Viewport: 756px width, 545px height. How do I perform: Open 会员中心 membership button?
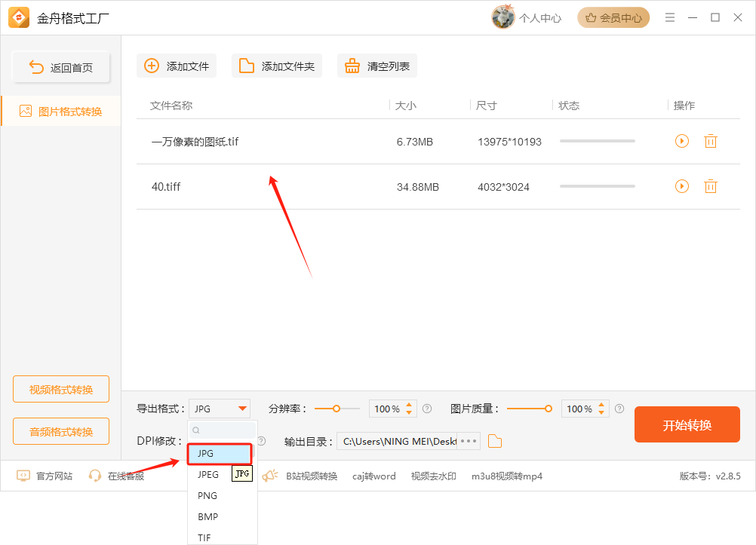click(613, 18)
